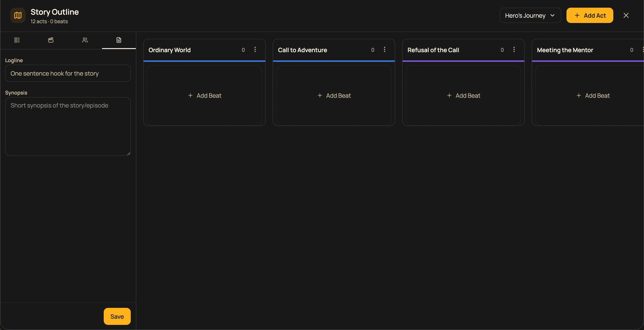Close the Story Outline panel
This screenshot has height=330, width=644.
(626, 16)
